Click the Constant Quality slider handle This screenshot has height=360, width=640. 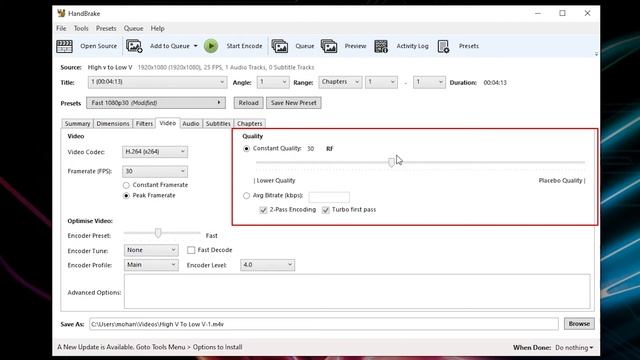pyautogui.click(x=391, y=162)
